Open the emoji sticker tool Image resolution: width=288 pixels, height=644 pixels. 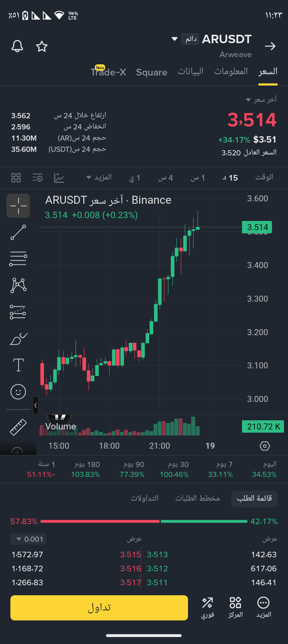coord(18,392)
